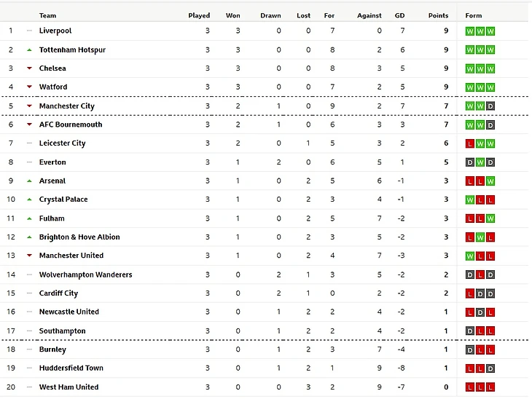Sort table by Points column header
The image size is (532, 399).
pos(438,15)
